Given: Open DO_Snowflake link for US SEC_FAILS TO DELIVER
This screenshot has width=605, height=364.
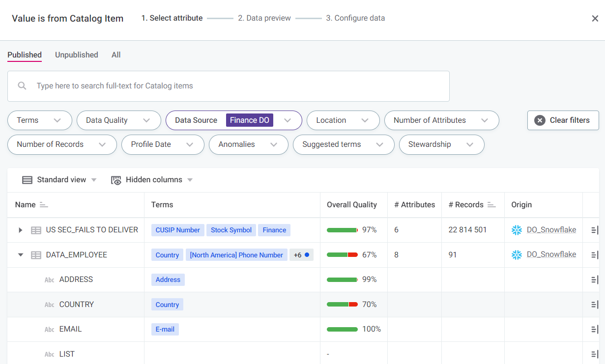Looking at the screenshot, I should click(551, 230).
